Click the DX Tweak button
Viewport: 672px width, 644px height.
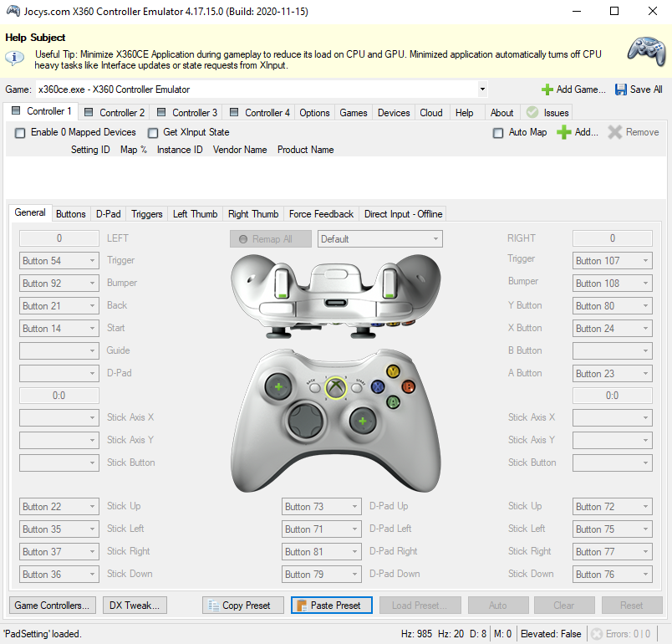[x=134, y=606]
